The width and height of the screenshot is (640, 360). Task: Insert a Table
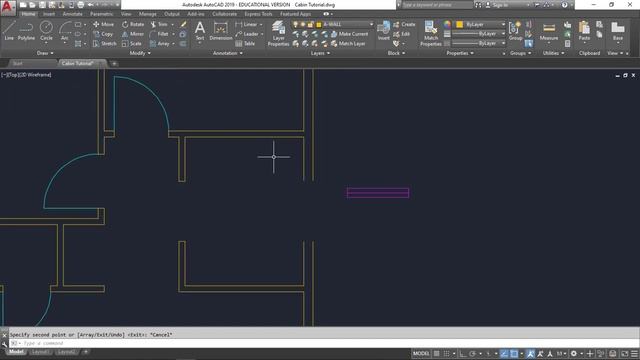pyautogui.click(x=245, y=44)
